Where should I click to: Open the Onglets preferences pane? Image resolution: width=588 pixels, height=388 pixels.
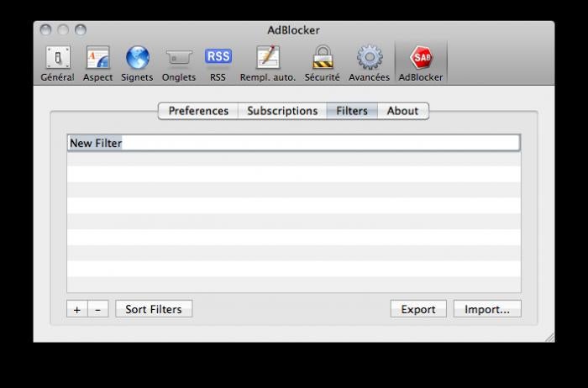point(179,64)
